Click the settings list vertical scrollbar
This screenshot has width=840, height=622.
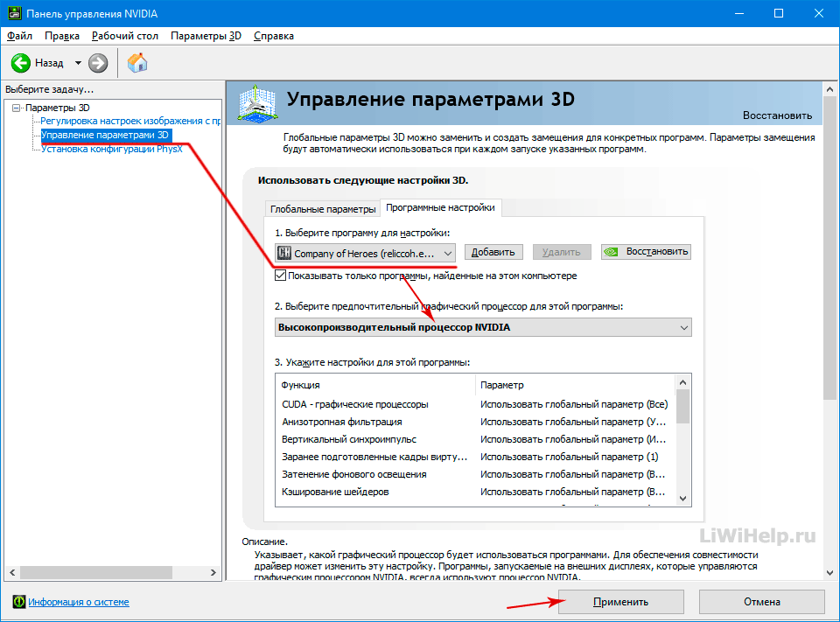click(682, 437)
